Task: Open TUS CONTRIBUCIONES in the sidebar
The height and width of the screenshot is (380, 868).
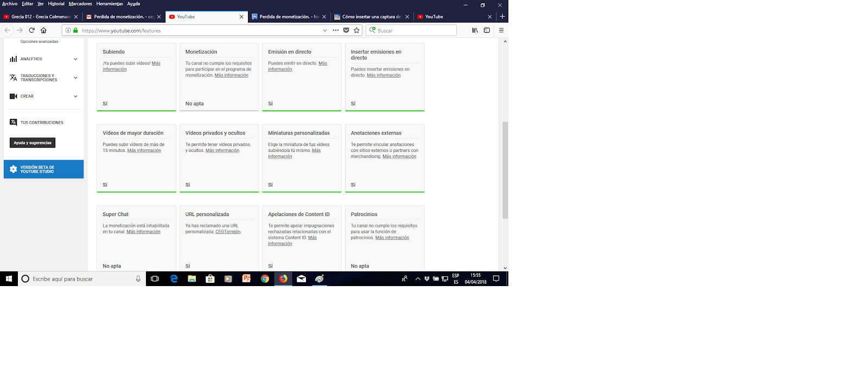Action: coord(42,123)
